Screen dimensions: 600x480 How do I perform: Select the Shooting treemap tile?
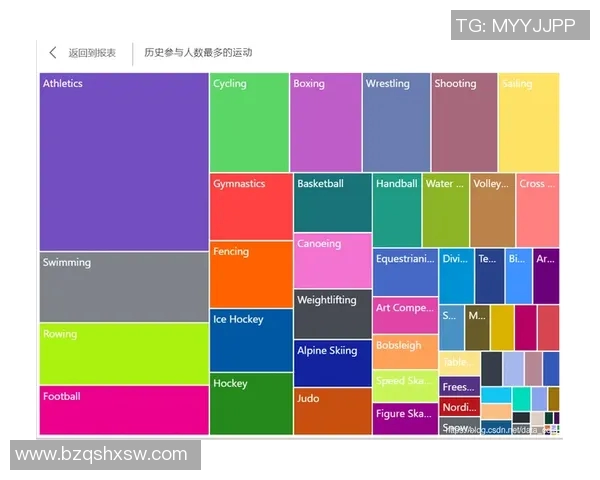[x=464, y=123]
